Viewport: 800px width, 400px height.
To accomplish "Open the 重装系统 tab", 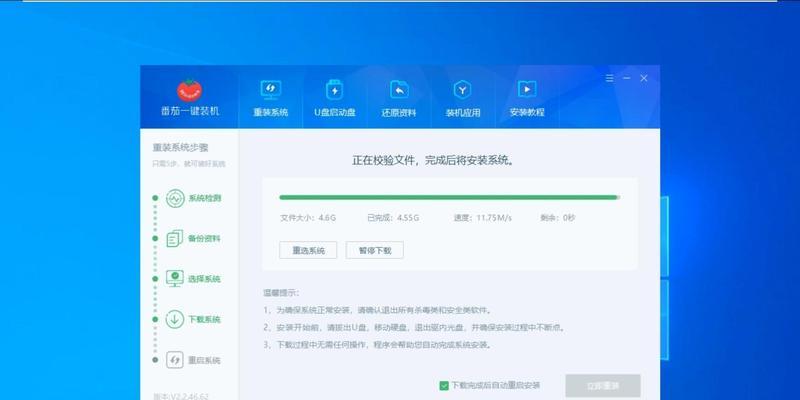I will pos(270,98).
